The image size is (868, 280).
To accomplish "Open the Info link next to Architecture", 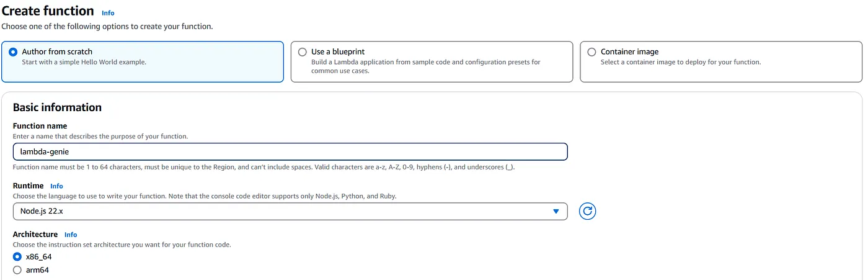I will pyautogui.click(x=71, y=235).
